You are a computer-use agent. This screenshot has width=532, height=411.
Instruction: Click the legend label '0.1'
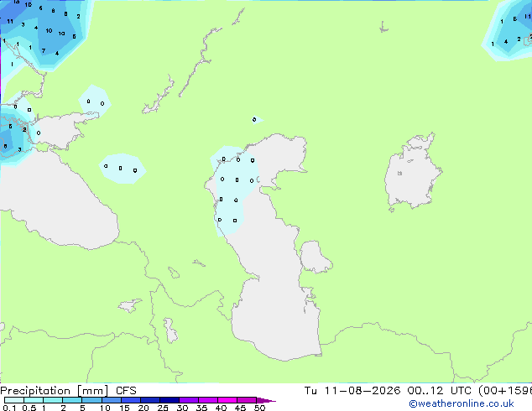(9, 408)
